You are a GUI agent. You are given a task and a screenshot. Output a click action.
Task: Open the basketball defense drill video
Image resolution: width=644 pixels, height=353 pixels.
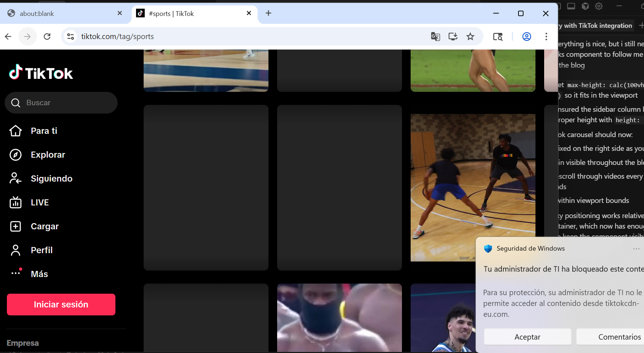(473, 187)
